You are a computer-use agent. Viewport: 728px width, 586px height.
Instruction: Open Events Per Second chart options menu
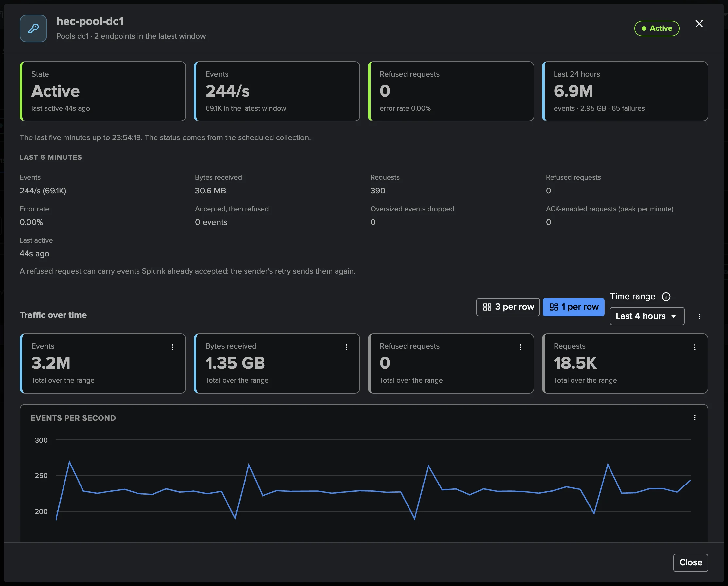pos(695,417)
